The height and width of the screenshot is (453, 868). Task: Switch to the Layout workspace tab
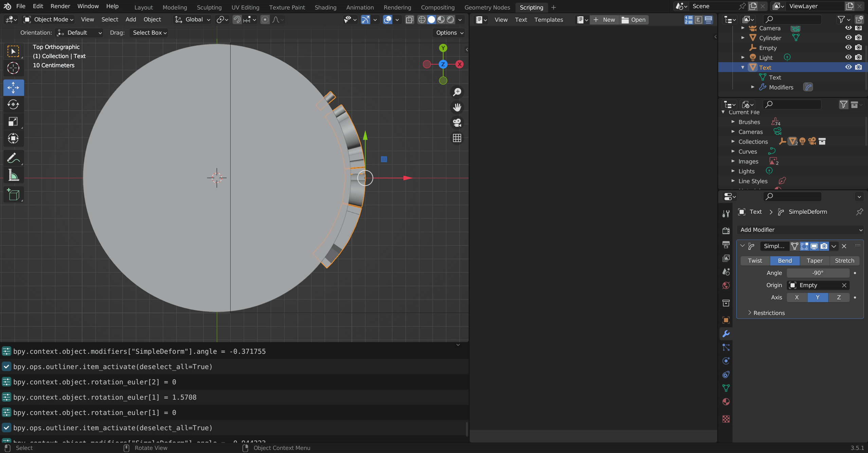pyautogui.click(x=143, y=7)
